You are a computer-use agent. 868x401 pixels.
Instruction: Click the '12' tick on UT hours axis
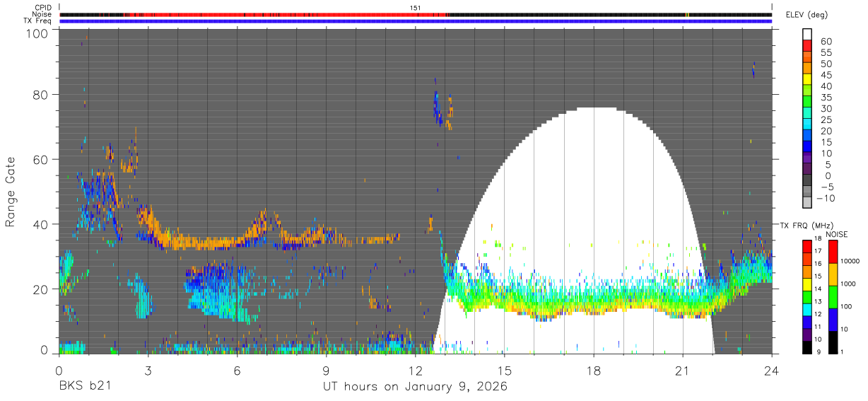pyautogui.click(x=416, y=370)
